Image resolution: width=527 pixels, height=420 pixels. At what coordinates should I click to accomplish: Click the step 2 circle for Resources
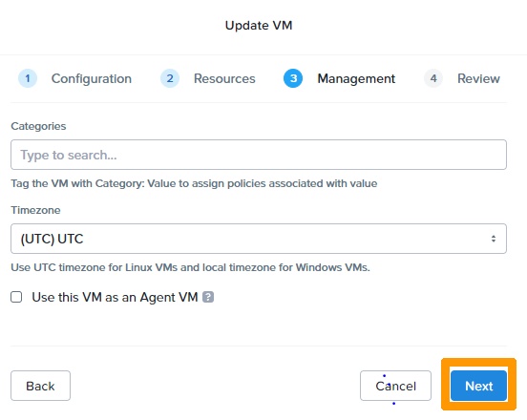(170, 78)
